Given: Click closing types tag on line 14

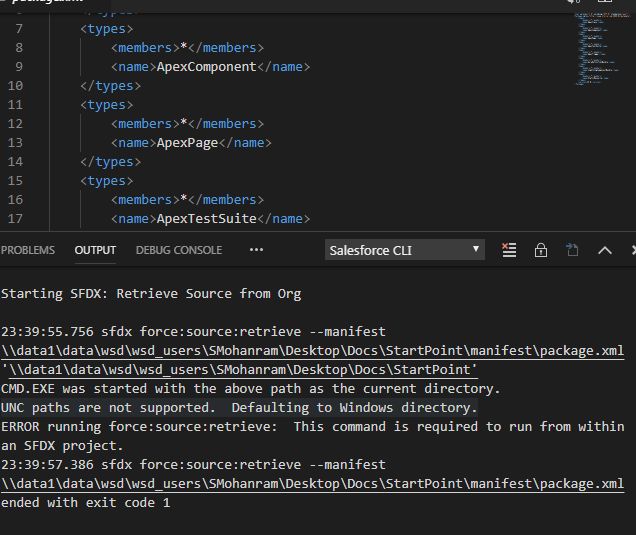Looking at the screenshot, I should pos(110,162).
